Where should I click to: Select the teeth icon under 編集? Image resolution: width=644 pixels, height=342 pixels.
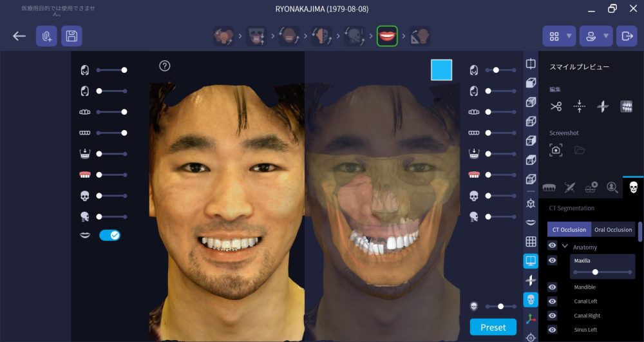[x=626, y=106]
